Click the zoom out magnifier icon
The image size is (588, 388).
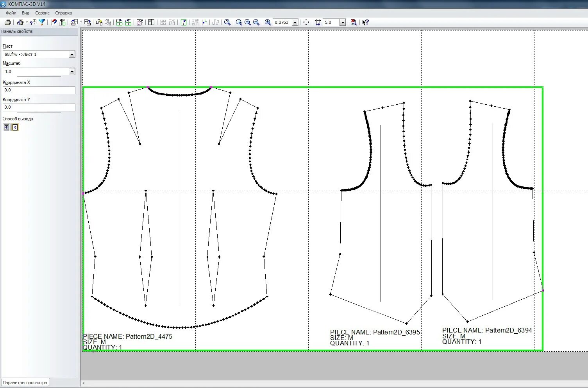click(256, 22)
